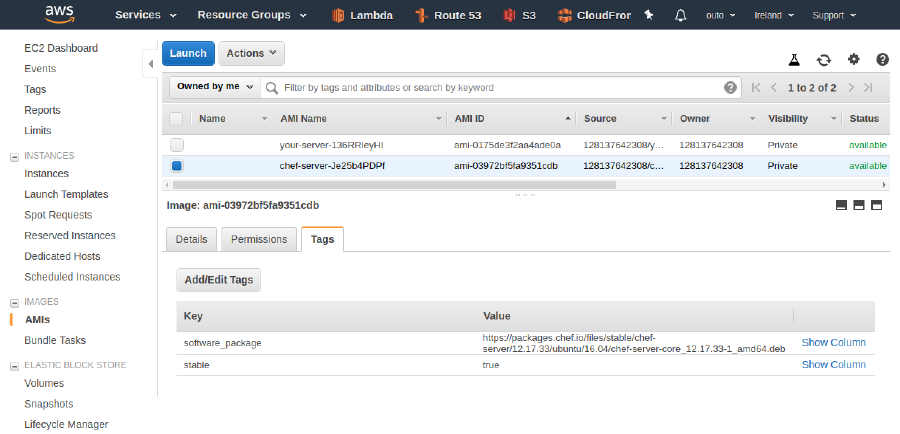Click the Add/Edit Tags button

click(219, 280)
